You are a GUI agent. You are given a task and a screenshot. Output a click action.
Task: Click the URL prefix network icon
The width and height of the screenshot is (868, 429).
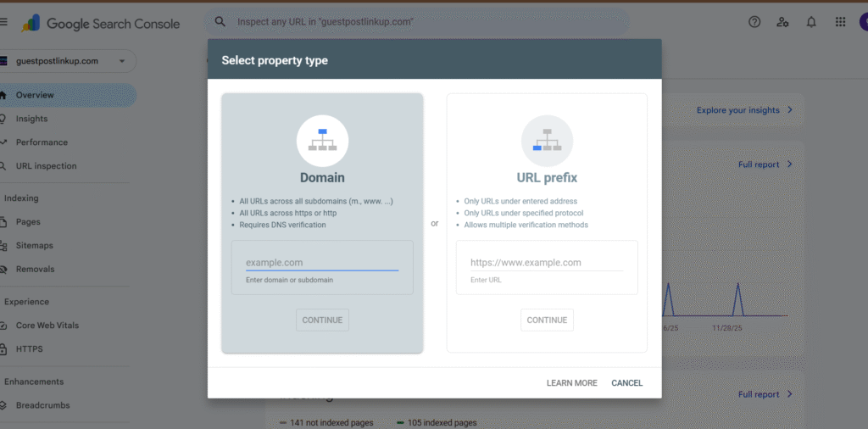click(x=547, y=141)
